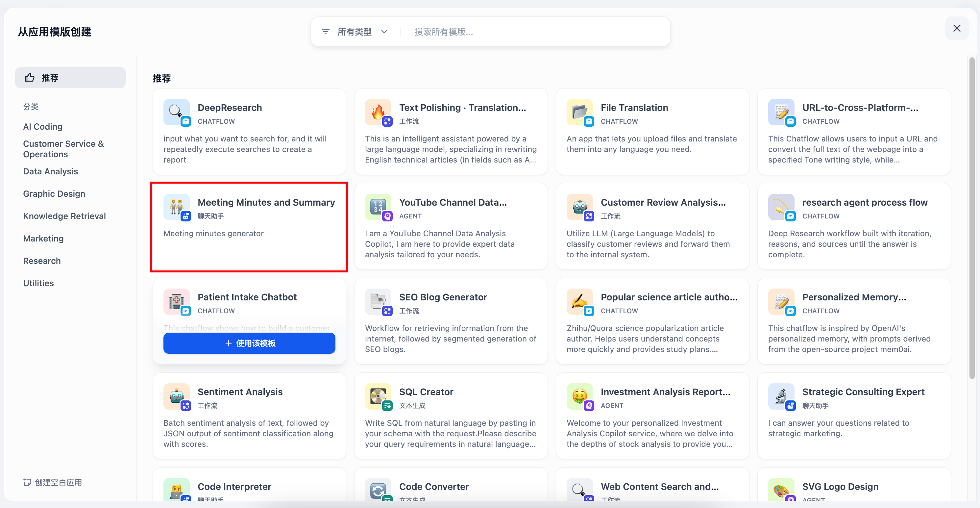980x508 pixels.
Task: Click the thumbs-up icon beside 推荐
Action: click(x=30, y=78)
